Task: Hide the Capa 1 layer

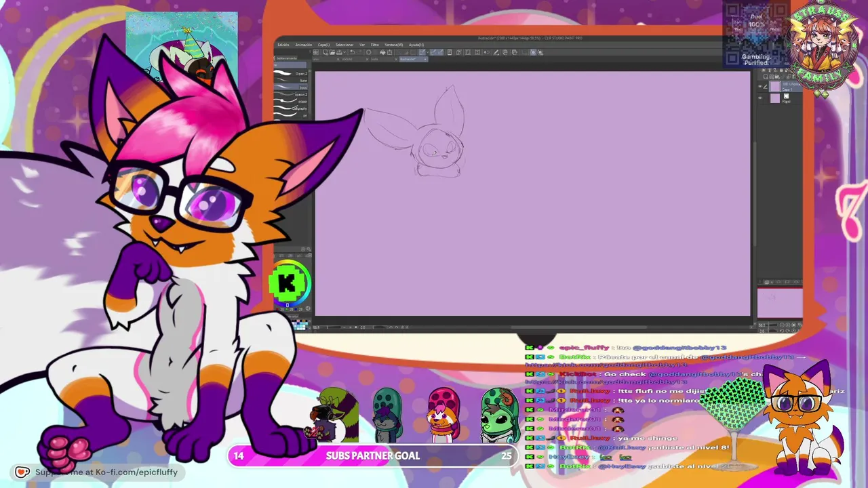Action: [760, 87]
